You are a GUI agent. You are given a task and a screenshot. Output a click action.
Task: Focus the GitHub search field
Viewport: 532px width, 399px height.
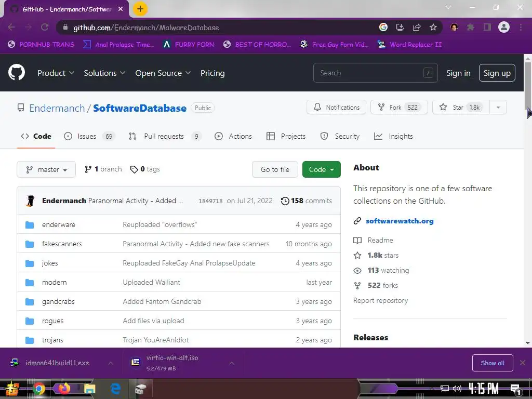(375, 73)
